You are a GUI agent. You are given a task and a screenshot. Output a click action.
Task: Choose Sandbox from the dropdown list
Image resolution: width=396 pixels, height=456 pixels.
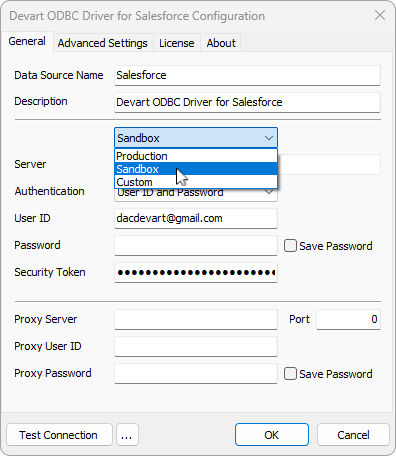coord(196,169)
